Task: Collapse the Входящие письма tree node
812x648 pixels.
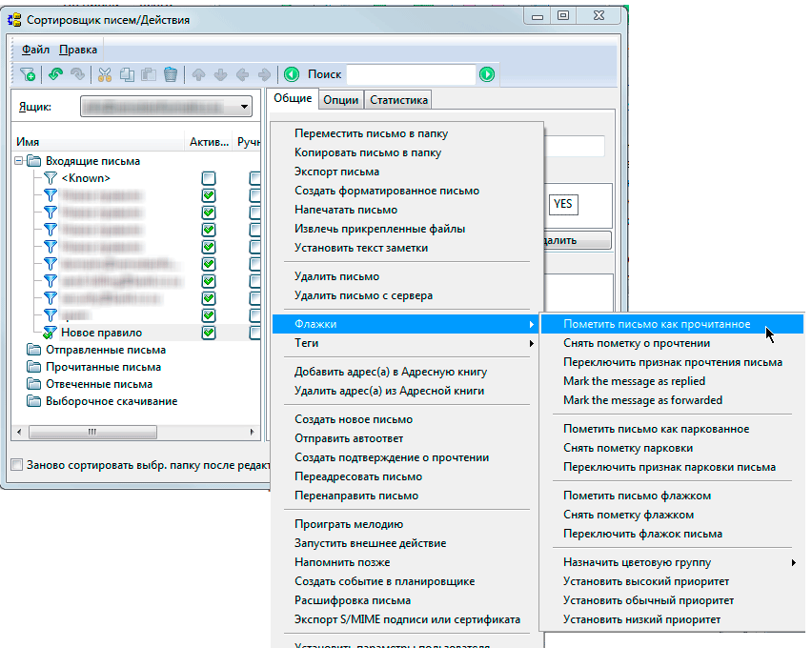Action: 19,161
